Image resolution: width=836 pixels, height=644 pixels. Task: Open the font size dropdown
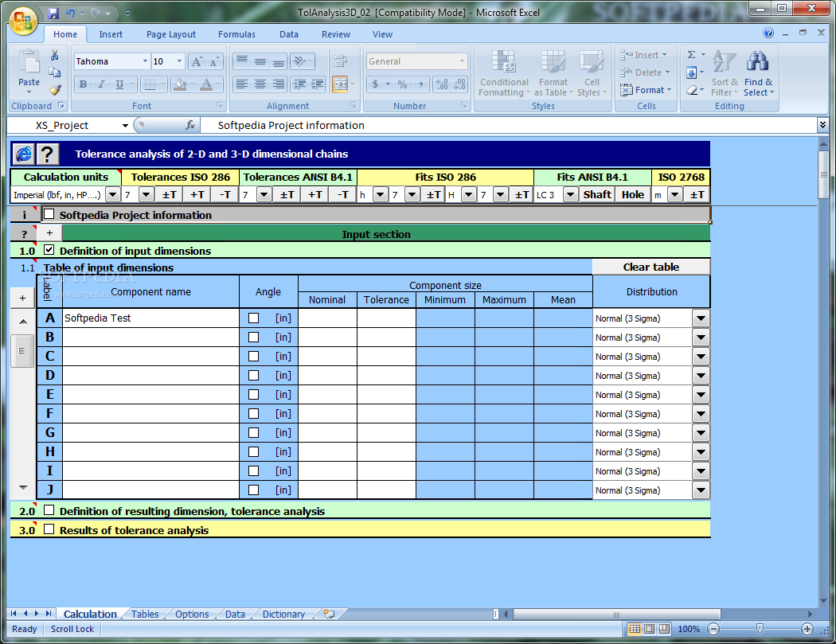[x=180, y=61]
